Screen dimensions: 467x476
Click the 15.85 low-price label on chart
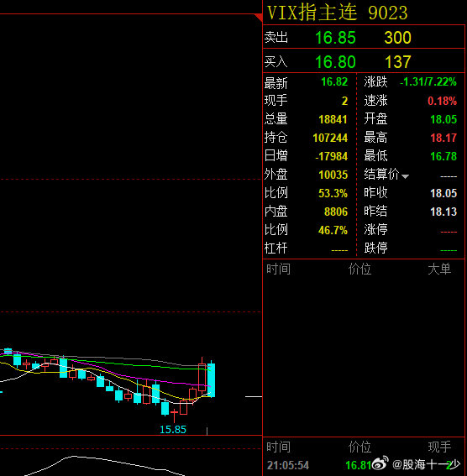coord(173,429)
